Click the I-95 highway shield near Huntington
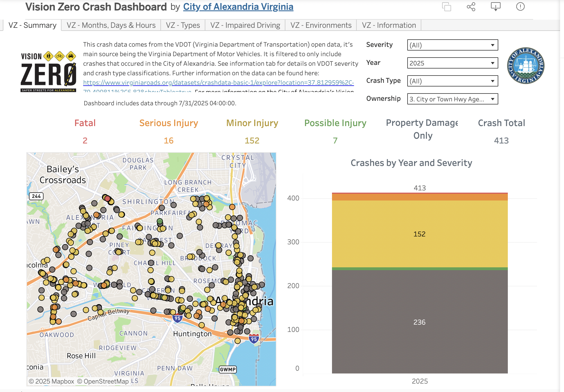 click(177, 318)
